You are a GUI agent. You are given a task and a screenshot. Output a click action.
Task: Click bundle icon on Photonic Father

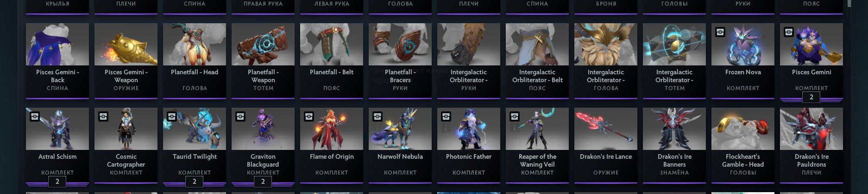pos(446,116)
